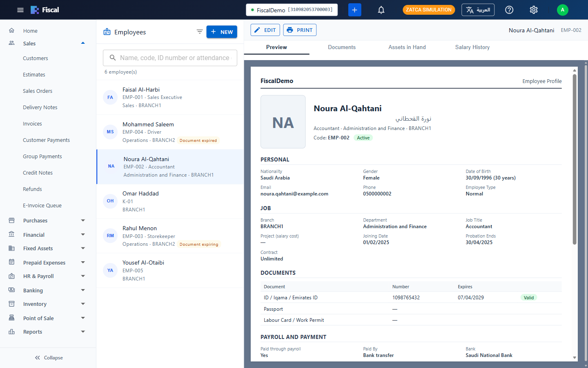Expand the Inventory menu arrow

point(83,304)
